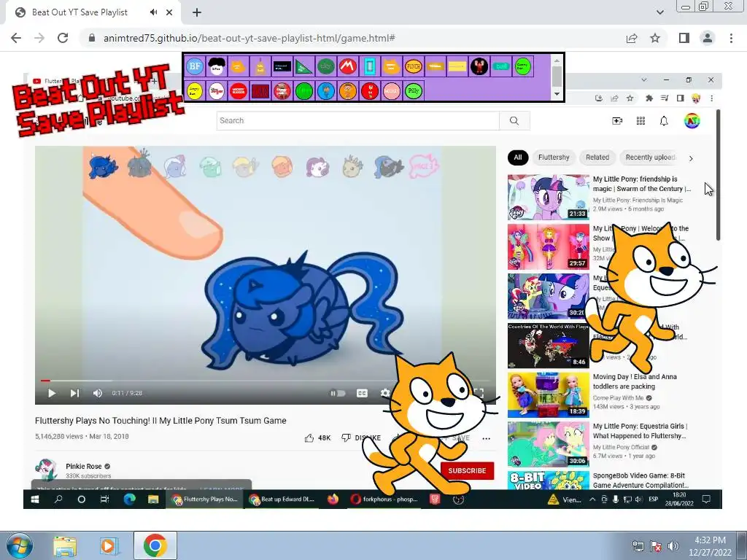Open the volume control in system tray
The image size is (747, 560).
(673, 545)
